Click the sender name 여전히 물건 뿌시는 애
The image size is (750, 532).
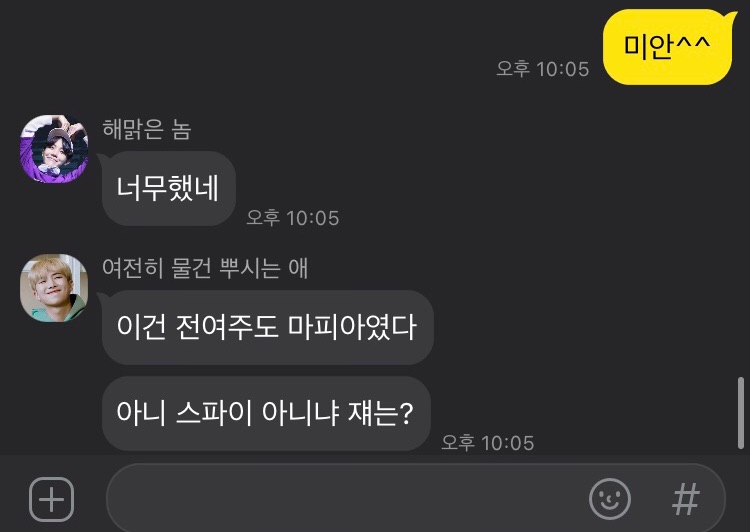pyautogui.click(x=205, y=268)
